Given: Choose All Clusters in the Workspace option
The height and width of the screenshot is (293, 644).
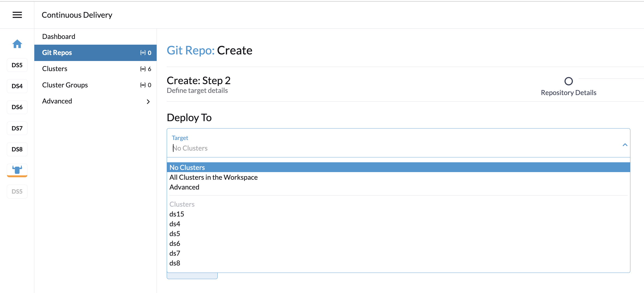Looking at the screenshot, I should (213, 177).
